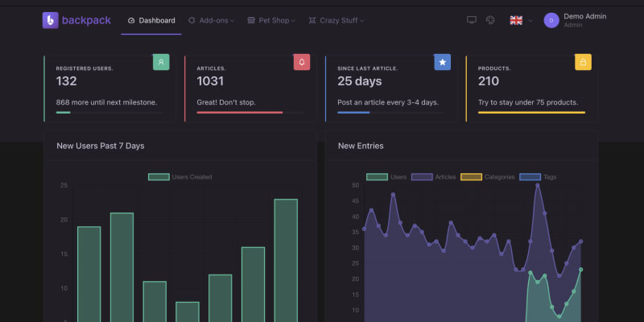
Task: Expand the Add-ons dropdown menu
Action: (213, 20)
